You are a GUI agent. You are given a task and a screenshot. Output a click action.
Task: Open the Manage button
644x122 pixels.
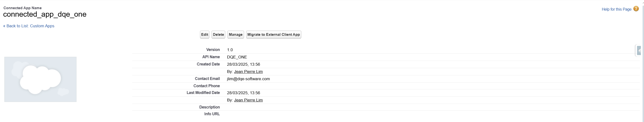tap(236, 35)
